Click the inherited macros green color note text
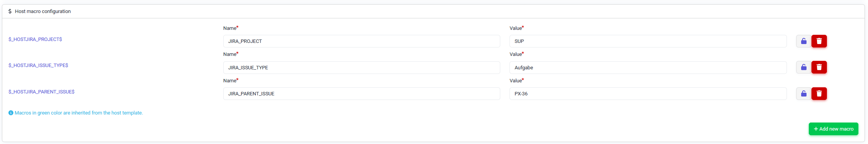This screenshot has width=868, height=144. 79,113
